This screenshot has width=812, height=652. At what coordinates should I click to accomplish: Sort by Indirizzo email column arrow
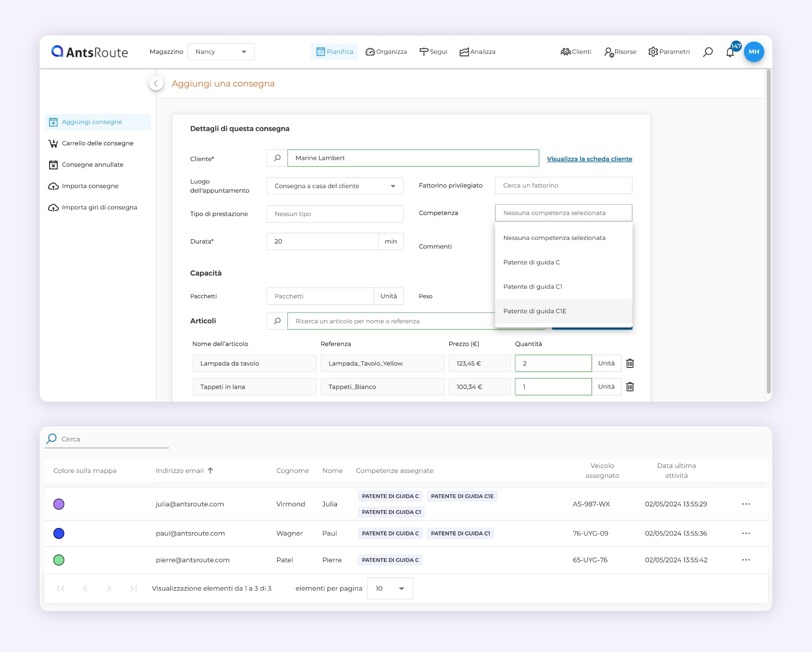(x=210, y=471)
